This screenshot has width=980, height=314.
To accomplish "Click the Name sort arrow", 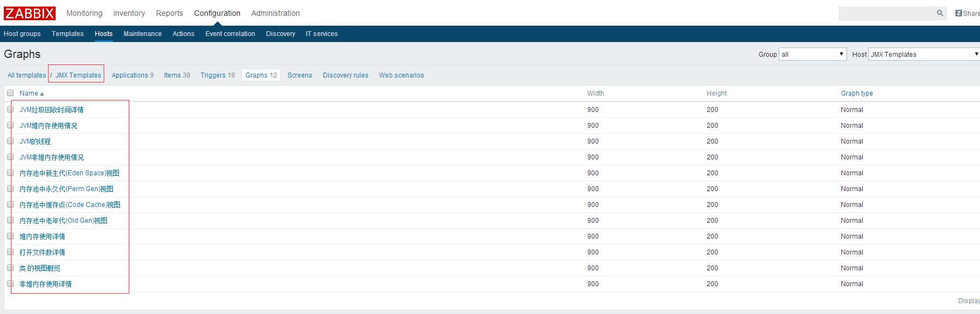I will [x=42, y=94].
